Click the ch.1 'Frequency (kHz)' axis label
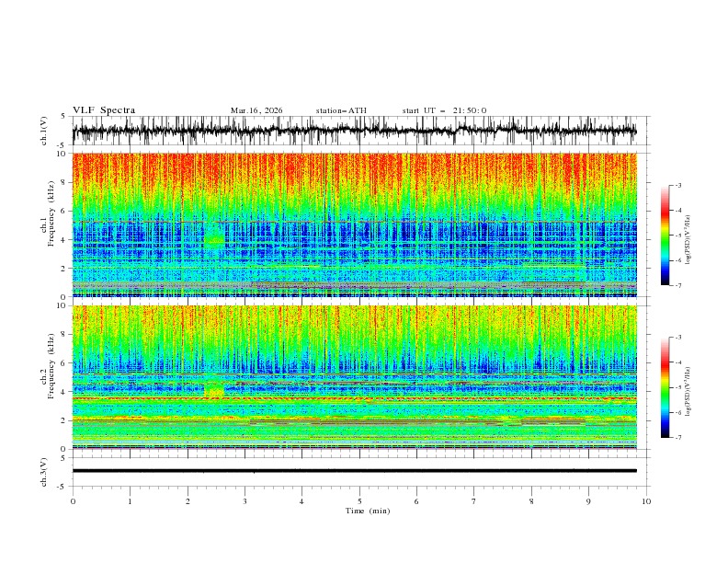The width and height of the screenshot is (728, 563). point(51,214)
